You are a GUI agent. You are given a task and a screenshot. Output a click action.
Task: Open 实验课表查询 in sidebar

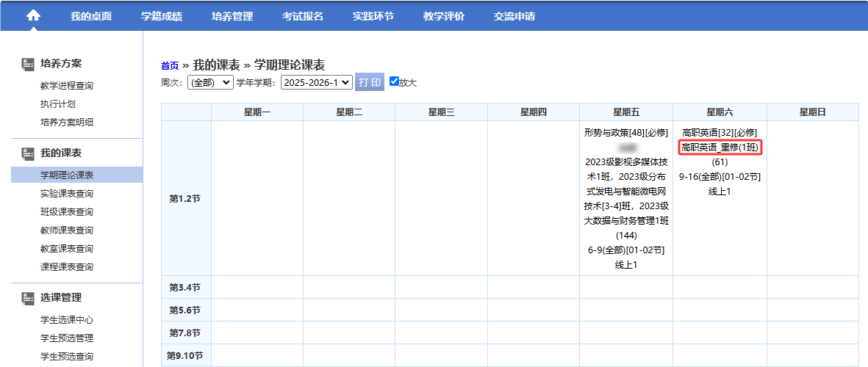click(x=67, y=194)
